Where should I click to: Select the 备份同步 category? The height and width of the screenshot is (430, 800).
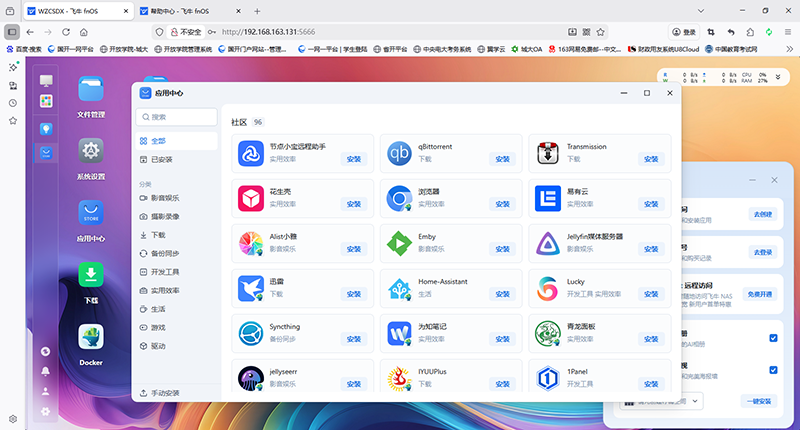(177, 254)
